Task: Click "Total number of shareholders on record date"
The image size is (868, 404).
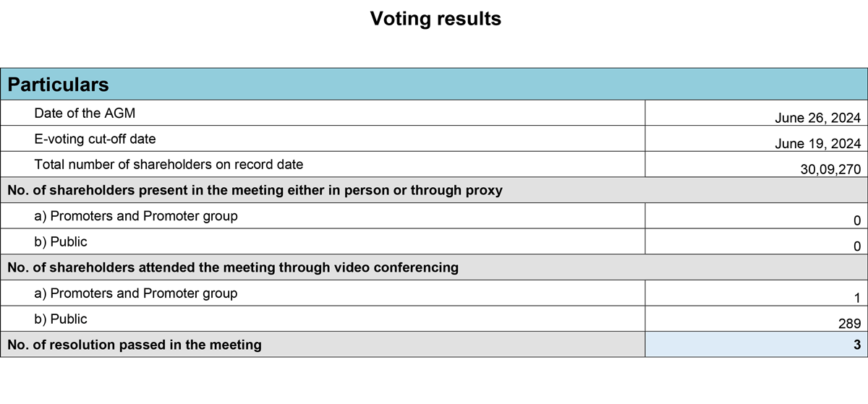Action: (x=169, y=164)
